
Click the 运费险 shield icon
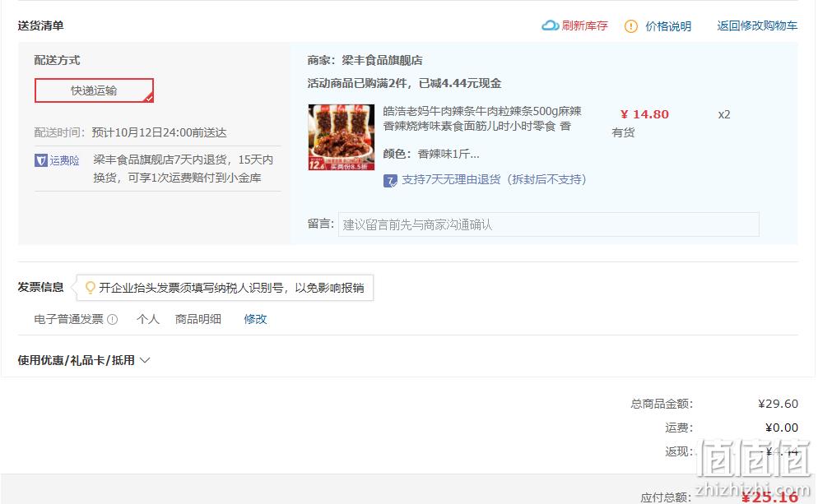coord(40,160)
